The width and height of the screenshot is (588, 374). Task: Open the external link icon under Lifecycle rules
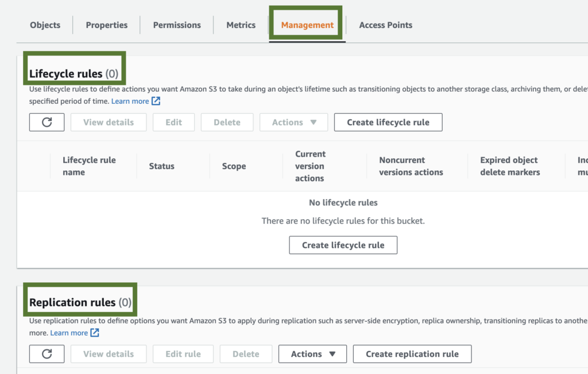[156, 101]
